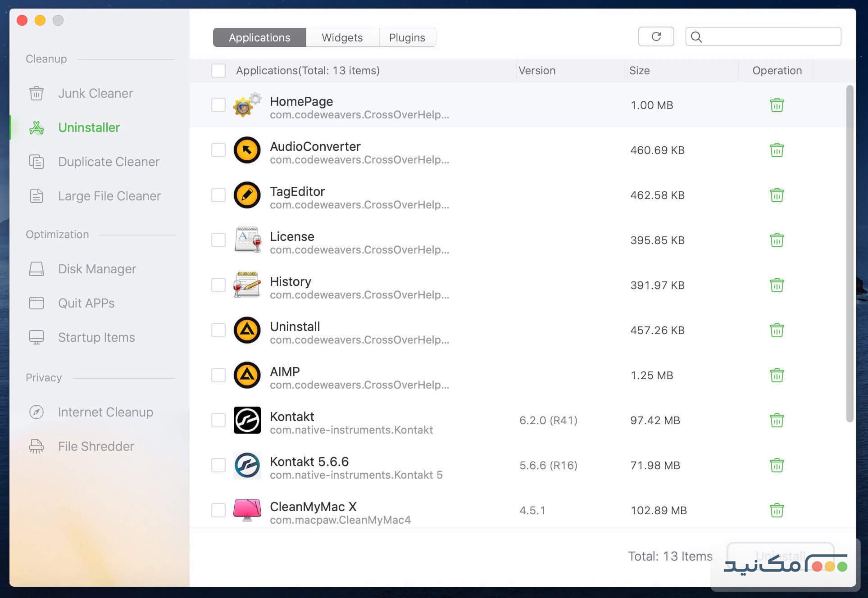The width and height of the screenshot is (868, 598).
Task: Click the trash icon for CleanMyMac X
Action: point(777,510)
